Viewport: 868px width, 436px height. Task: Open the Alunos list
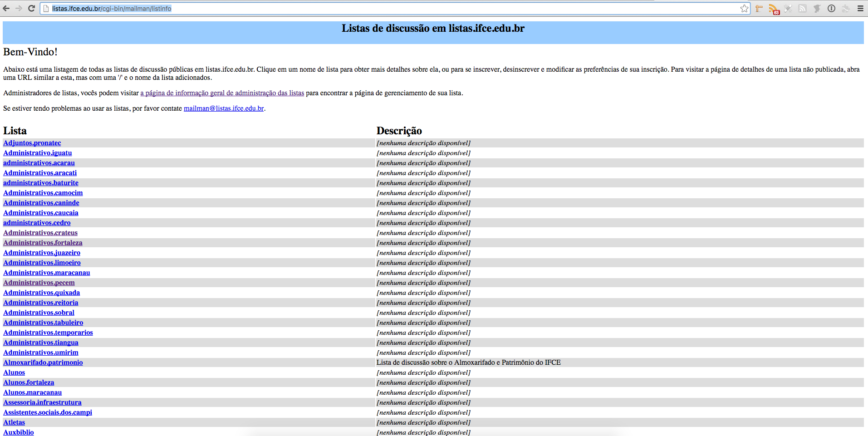14,372
